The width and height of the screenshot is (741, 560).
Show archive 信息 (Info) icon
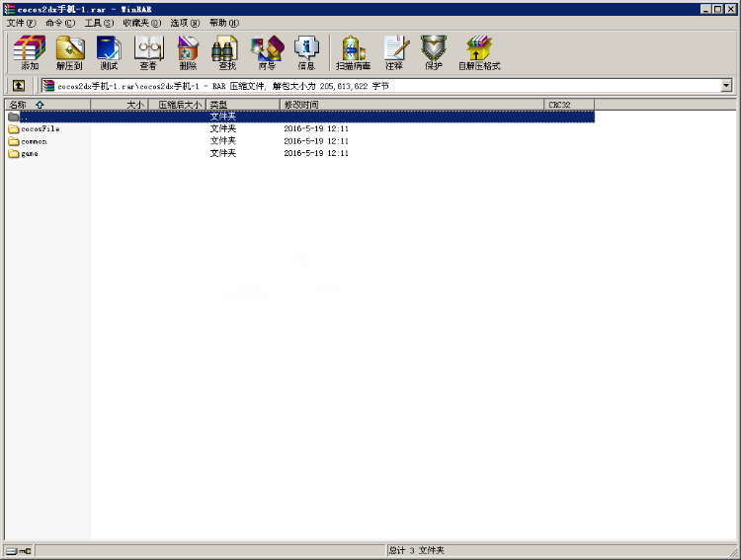(306, 52)
